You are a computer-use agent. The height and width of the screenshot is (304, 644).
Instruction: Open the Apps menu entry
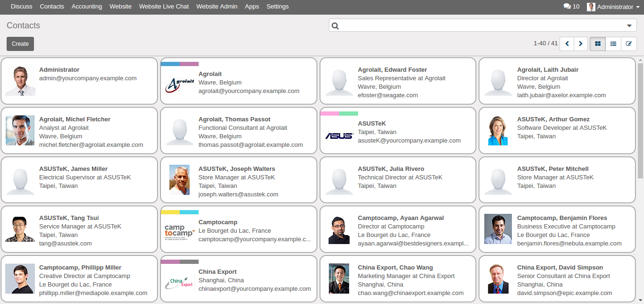[x=251, y=7]
